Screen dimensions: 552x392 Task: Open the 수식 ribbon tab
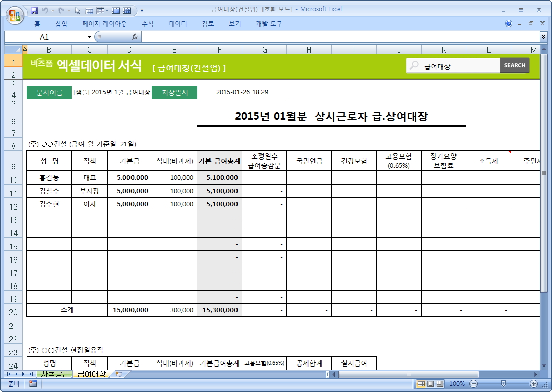147,24
